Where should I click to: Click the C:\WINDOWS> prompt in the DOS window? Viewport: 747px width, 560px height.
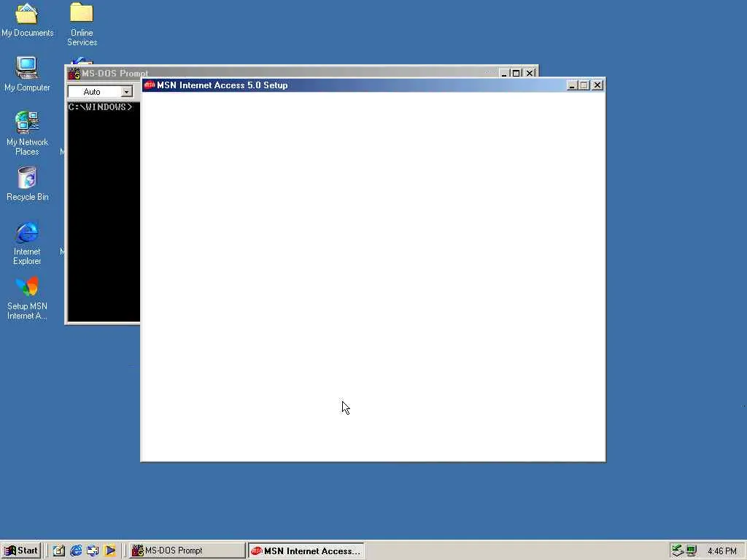pyautogui.click(x=100, y=107)
